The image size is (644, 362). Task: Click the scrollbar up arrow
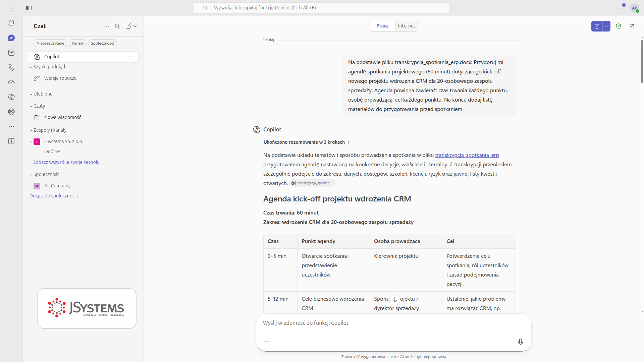point(642,38)
